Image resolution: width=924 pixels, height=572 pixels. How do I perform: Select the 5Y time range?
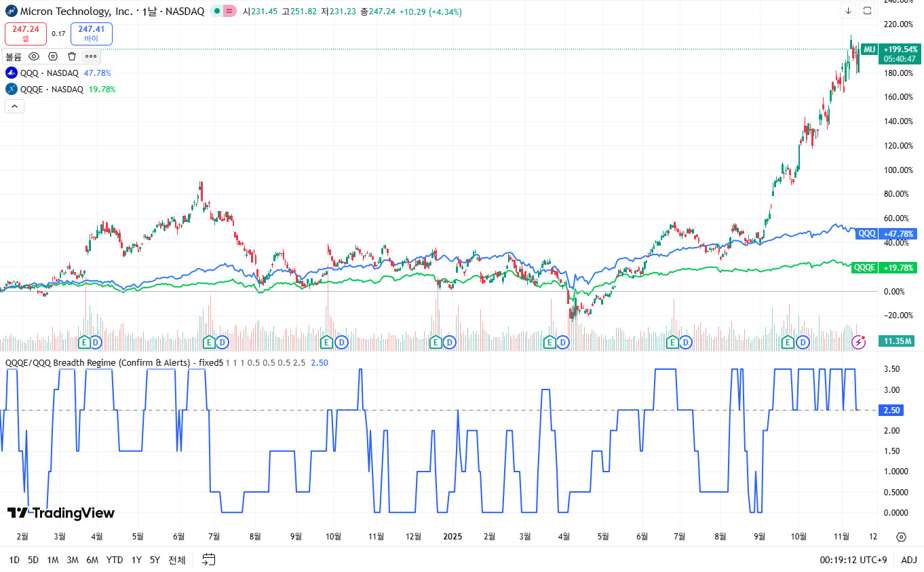tap(155, 560)
